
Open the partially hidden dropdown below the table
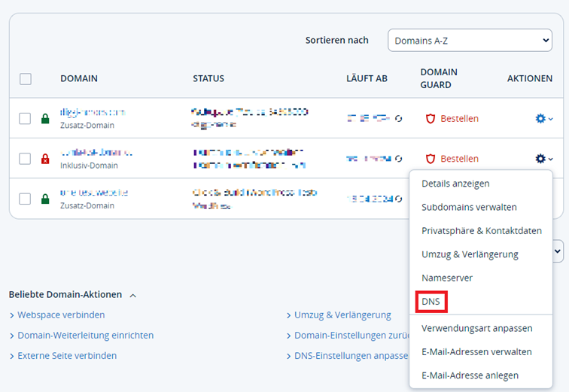558,251
